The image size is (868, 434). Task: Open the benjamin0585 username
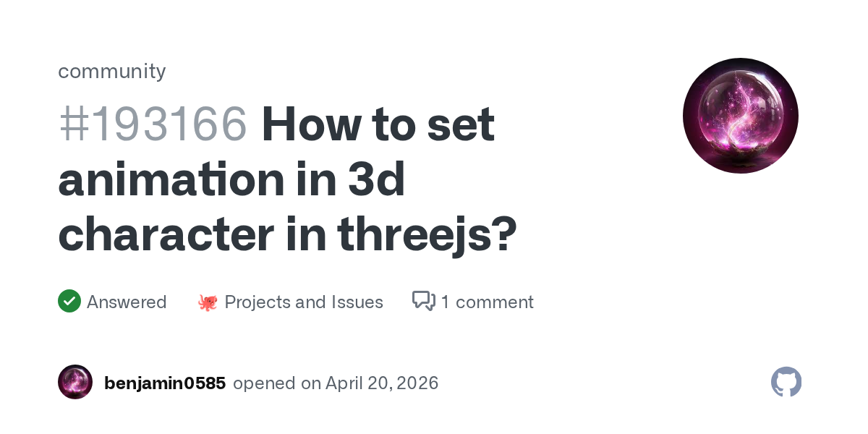165,383
